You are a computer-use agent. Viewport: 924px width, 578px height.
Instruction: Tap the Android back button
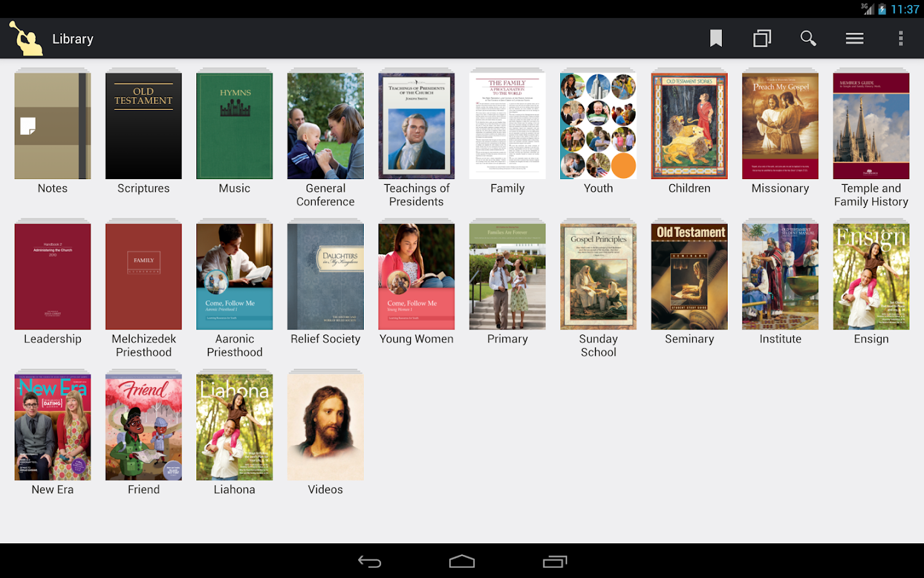[x=370, y=562]
